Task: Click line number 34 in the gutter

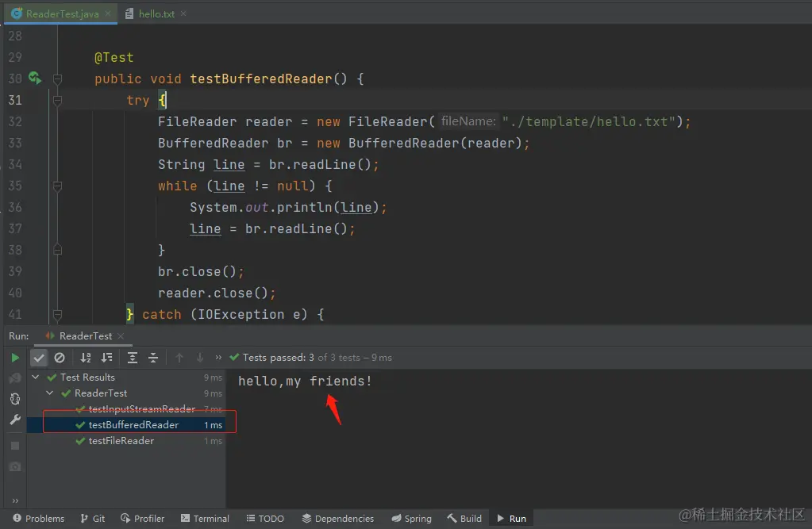Action: 15,165
